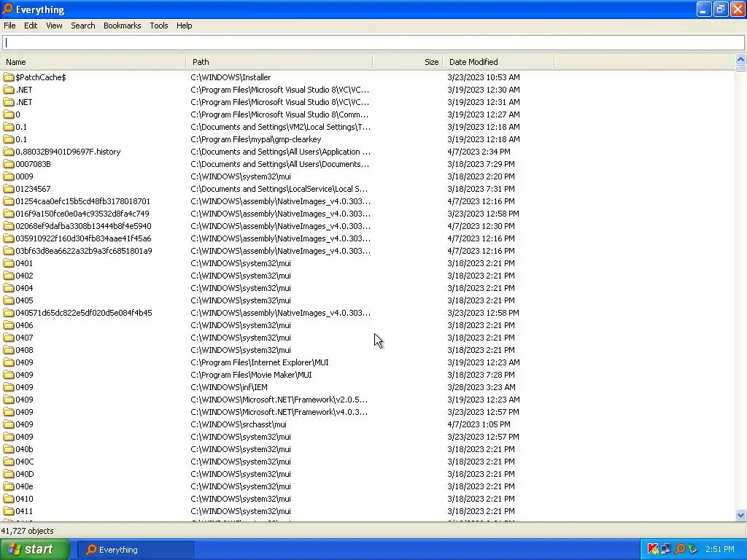Select 0409 in C:\WINDOWS\inf\IEM

(x=24, y=387)
